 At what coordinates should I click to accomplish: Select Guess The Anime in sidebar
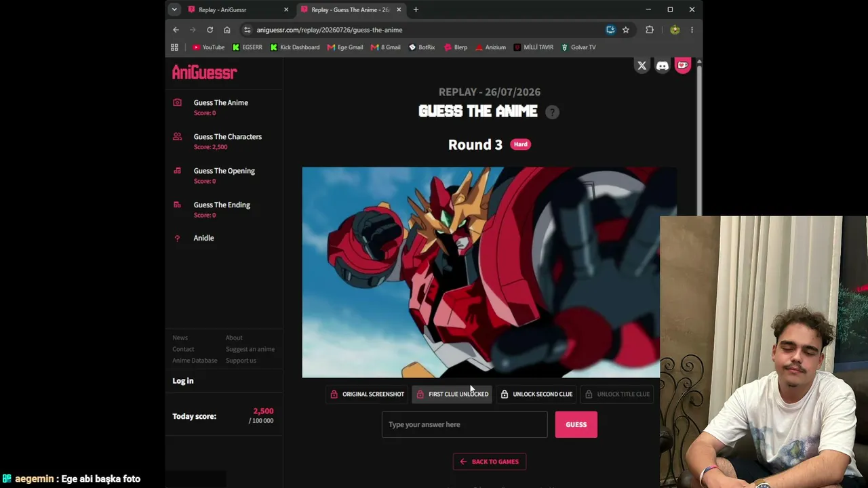click(x=221, y=103)
